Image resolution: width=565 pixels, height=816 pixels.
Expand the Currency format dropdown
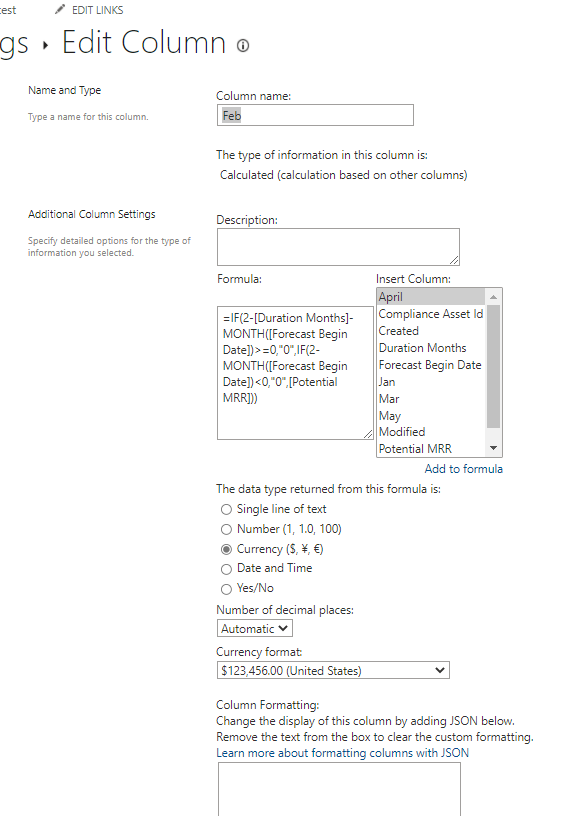pos(333,670)
